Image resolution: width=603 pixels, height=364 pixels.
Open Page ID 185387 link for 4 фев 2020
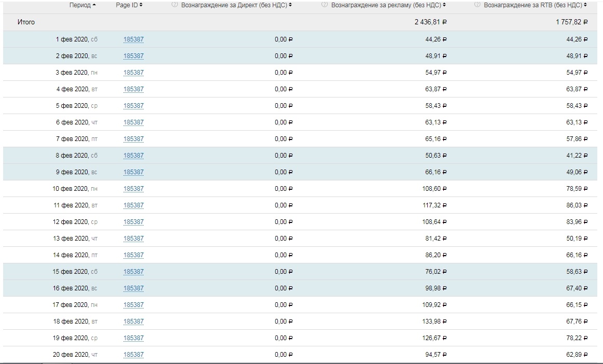(x=133, y=89)
